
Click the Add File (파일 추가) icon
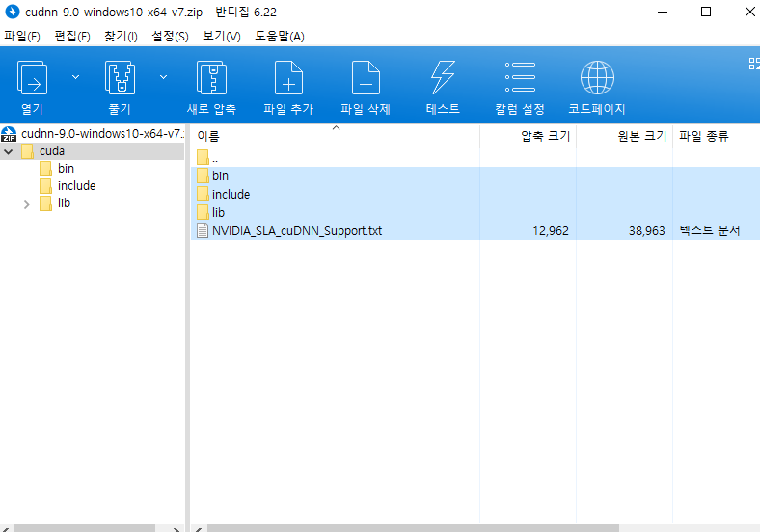pyautogui.click(x=288, y=77)
